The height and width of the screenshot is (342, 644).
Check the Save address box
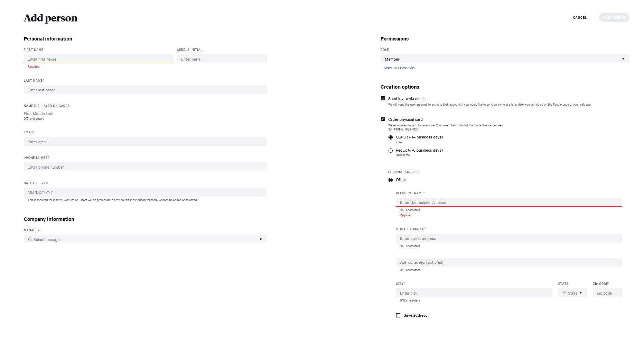(398, 315)
